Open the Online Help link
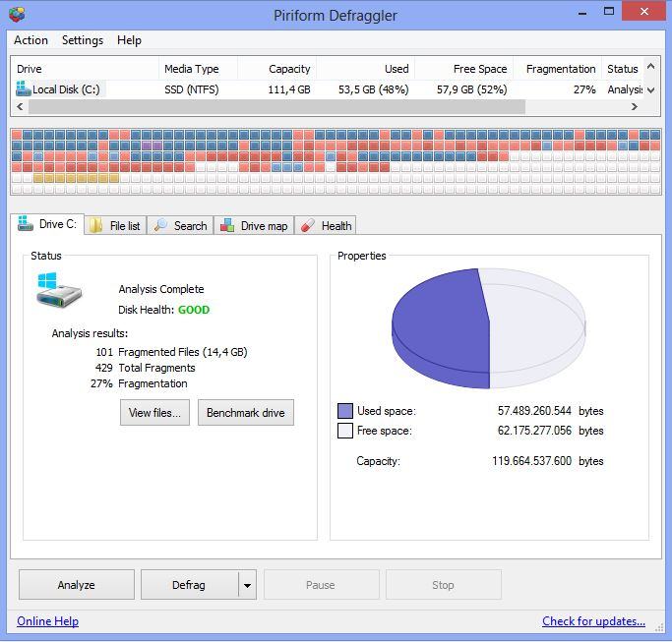Screen dimensions: 672x642 click(x=47, y=621)
